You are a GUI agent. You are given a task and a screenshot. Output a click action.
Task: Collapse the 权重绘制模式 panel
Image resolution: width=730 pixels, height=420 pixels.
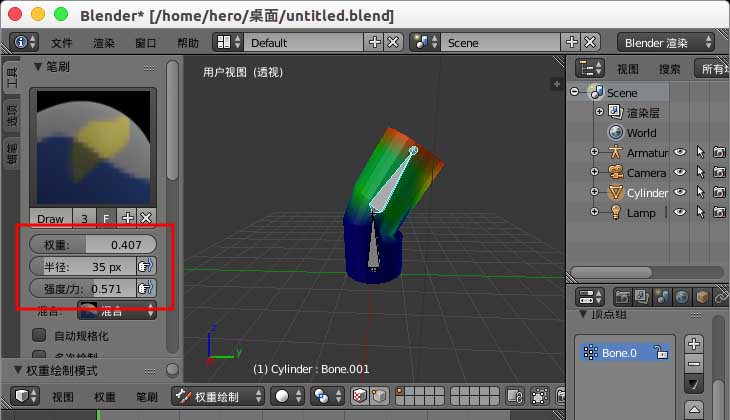click(x=18, y=370)
